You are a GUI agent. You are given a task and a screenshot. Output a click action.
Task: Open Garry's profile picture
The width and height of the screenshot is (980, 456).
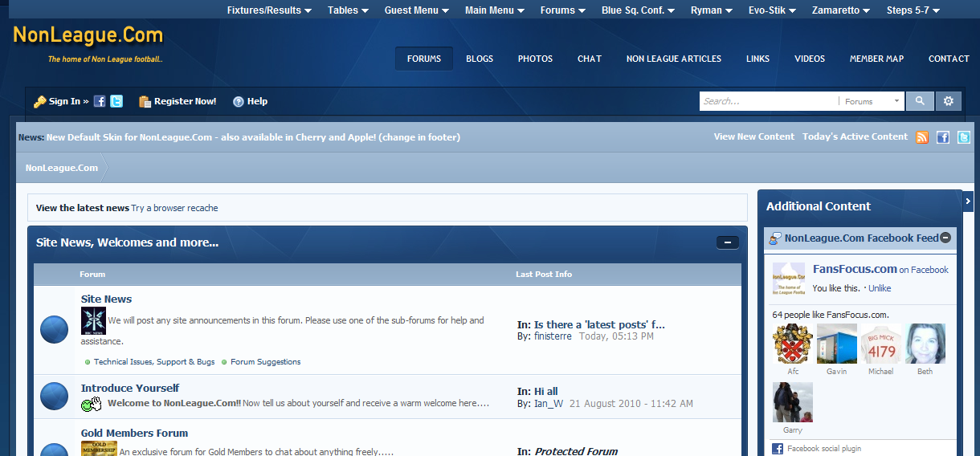[793, 402]
